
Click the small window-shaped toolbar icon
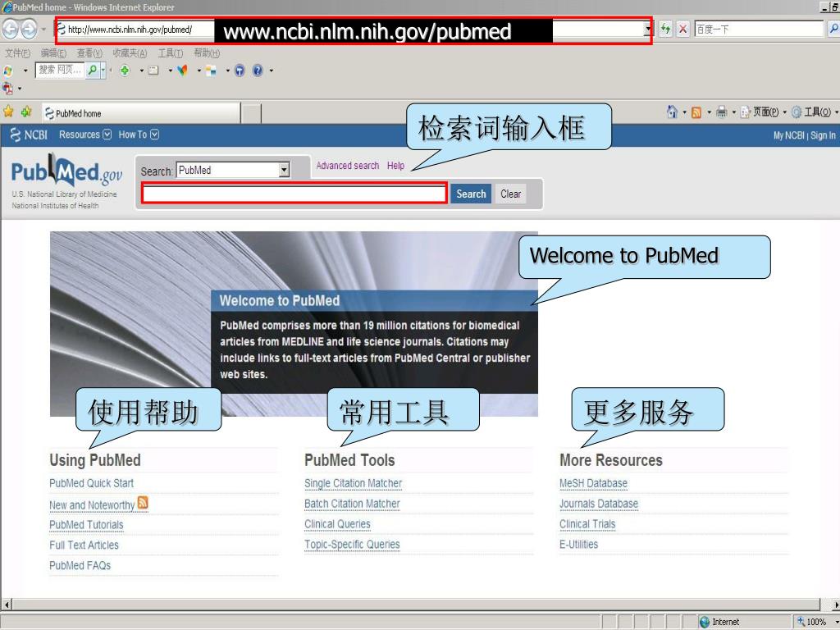point(153,71)
